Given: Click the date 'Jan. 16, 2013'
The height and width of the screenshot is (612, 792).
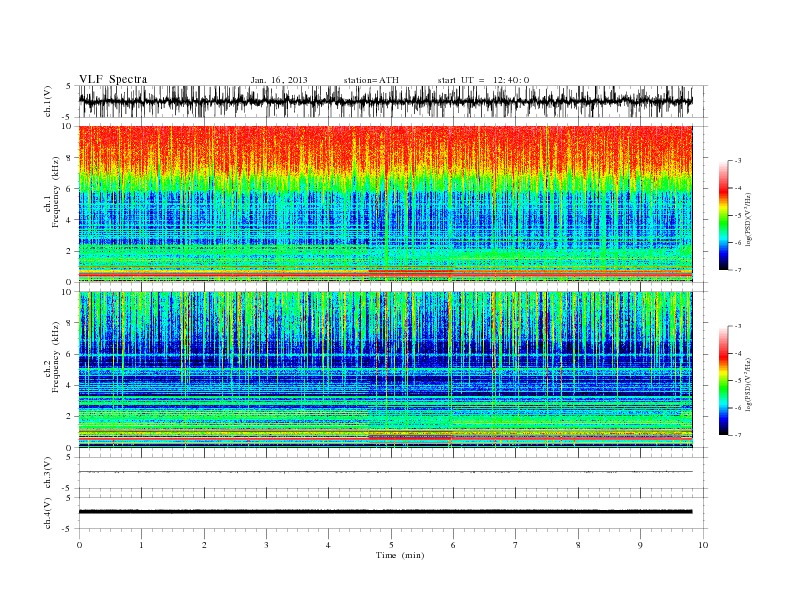Looking at the screenshot, I should coord(279,80).
